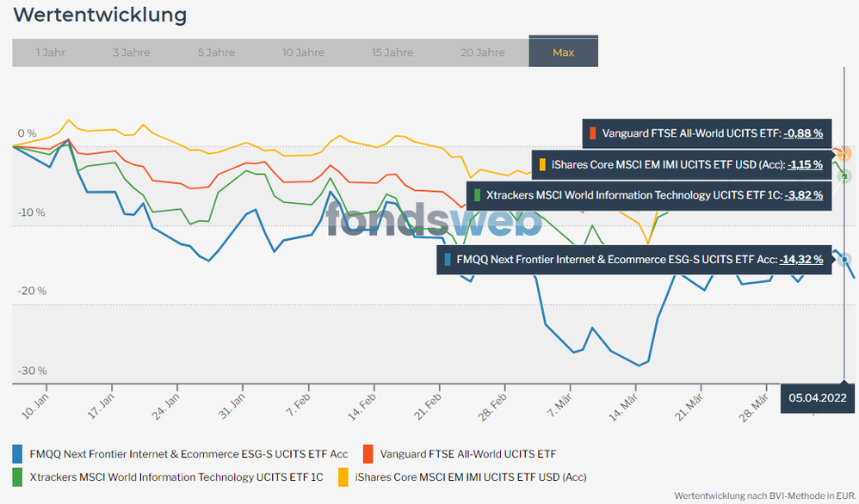Click the orange Vanguard legend color swatch
Image resolution: width=859 pixels, height=504 pixels.
point(368,454)
